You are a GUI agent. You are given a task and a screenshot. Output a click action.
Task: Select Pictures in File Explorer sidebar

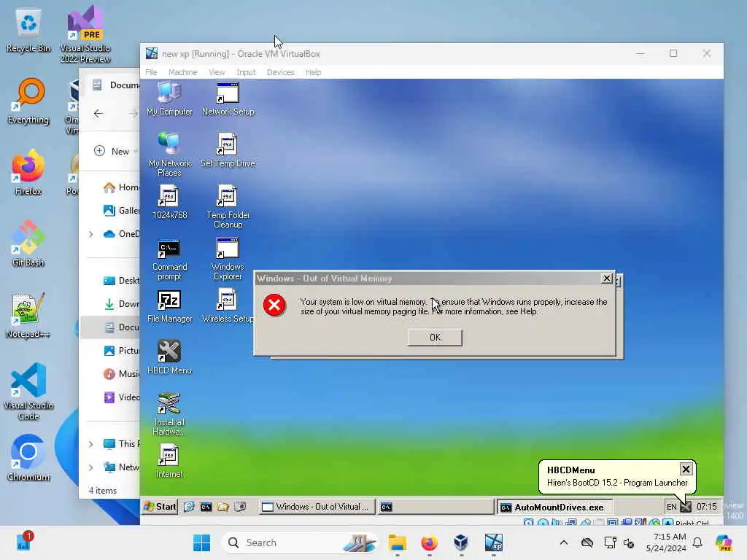(122, 351)
